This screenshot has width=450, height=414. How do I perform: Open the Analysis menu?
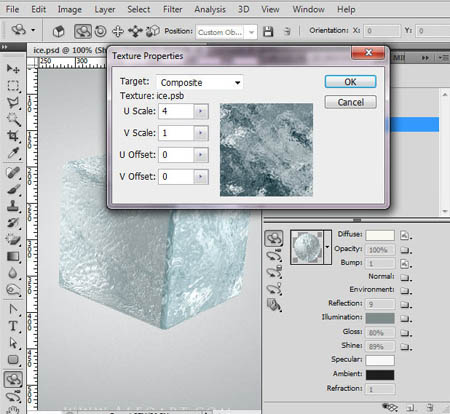click(210, 9)
